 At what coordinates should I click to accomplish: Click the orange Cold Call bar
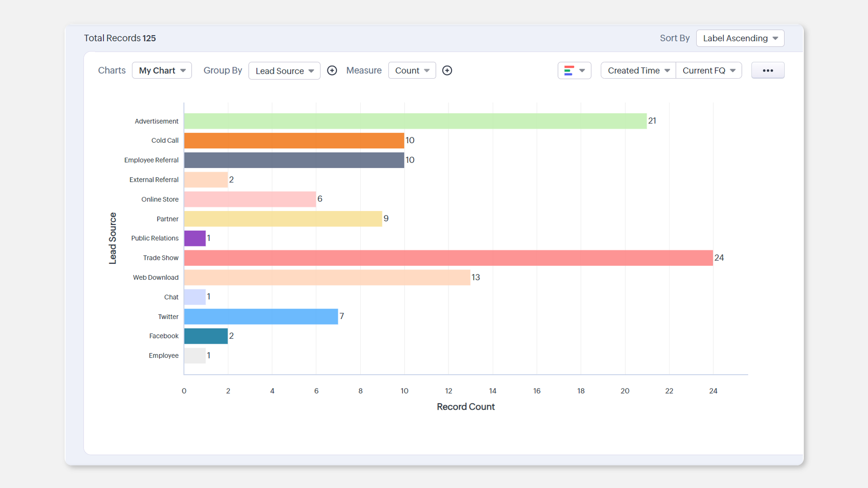pos(294,141)
